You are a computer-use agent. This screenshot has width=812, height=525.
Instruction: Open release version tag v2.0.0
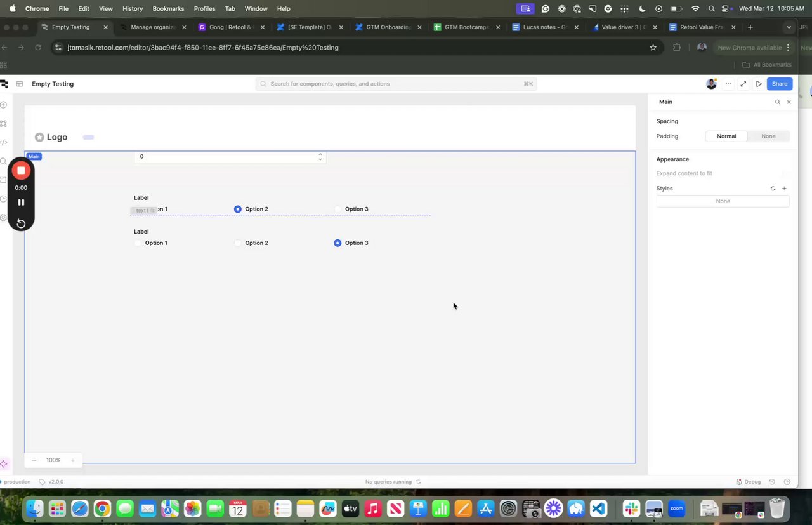pyautogui.click(x=51, y=482)
